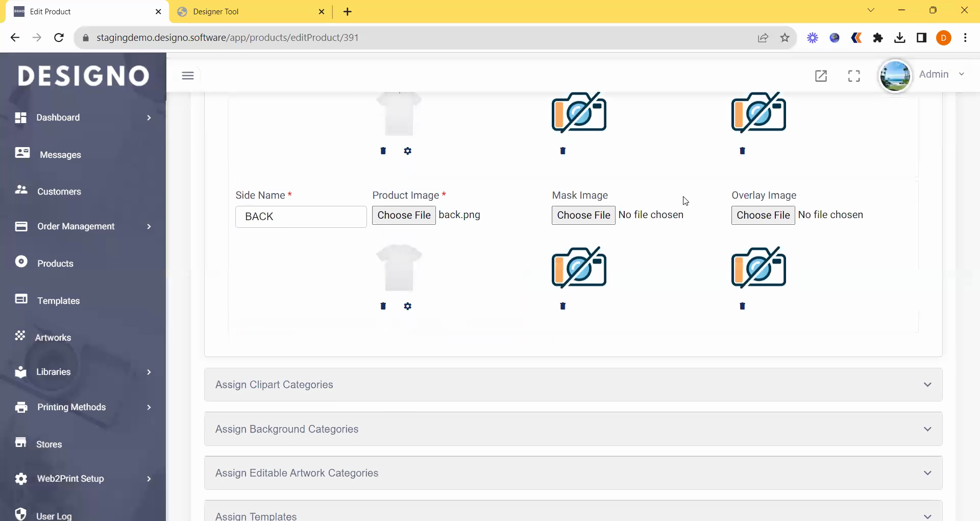Reload the page in the browser
The height and width of the screenshot is (521, 980).
pos(59,38)
